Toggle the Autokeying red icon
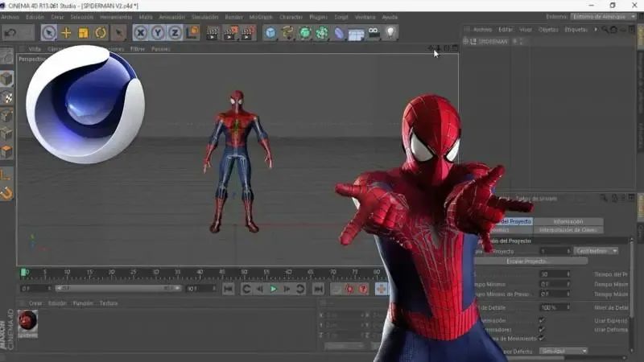This screenshot has width=644, height=362. pos(349,289)
